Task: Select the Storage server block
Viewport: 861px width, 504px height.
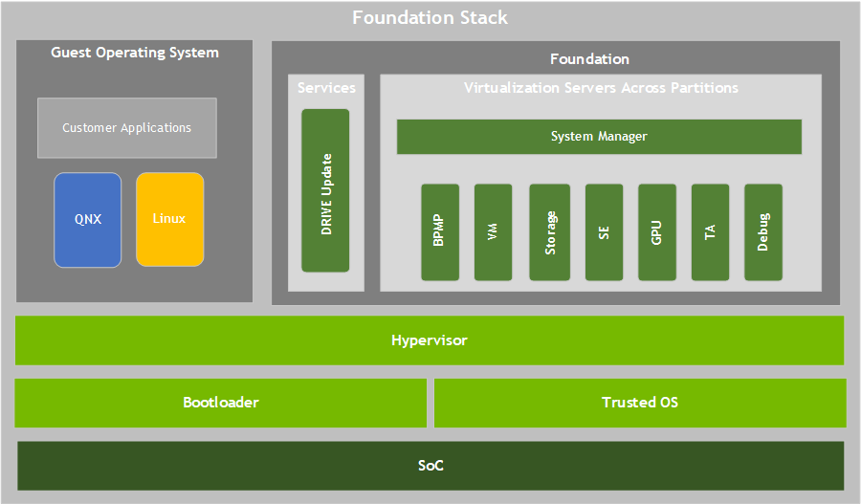Action: (550, 232)
